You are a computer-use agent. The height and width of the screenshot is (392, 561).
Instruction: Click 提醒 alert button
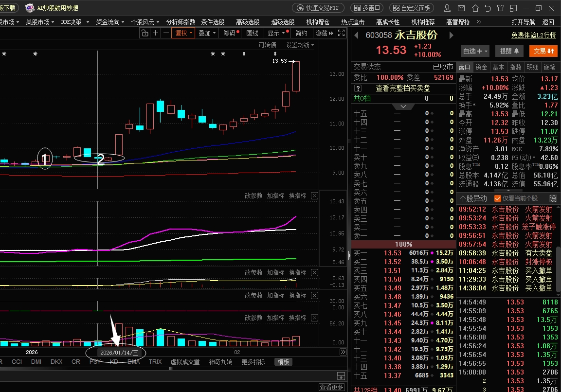(509, 51)
